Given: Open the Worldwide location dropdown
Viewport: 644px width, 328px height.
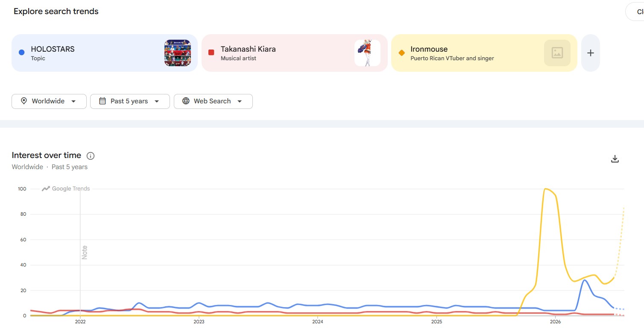Looking at the screenshot, I should [49, 101].
